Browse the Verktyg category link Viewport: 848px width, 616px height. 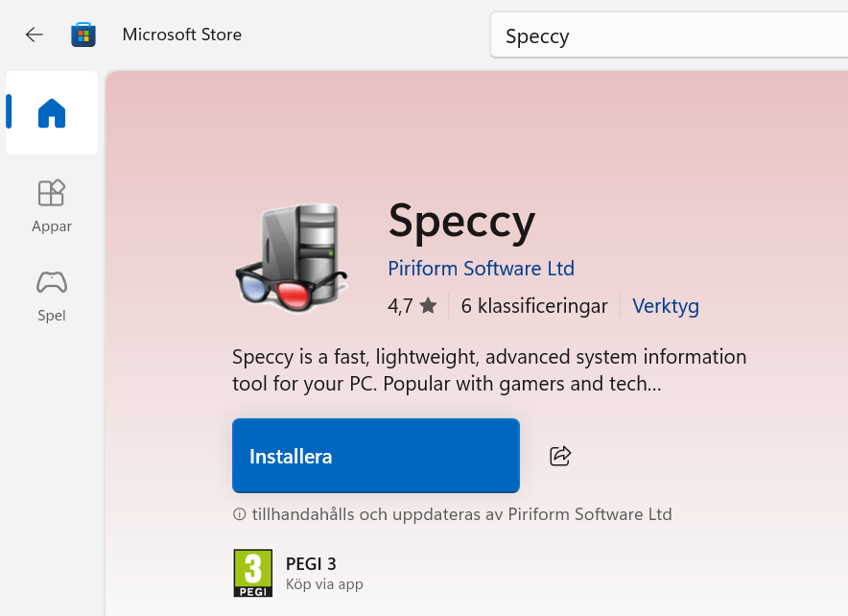click(665, 305)
